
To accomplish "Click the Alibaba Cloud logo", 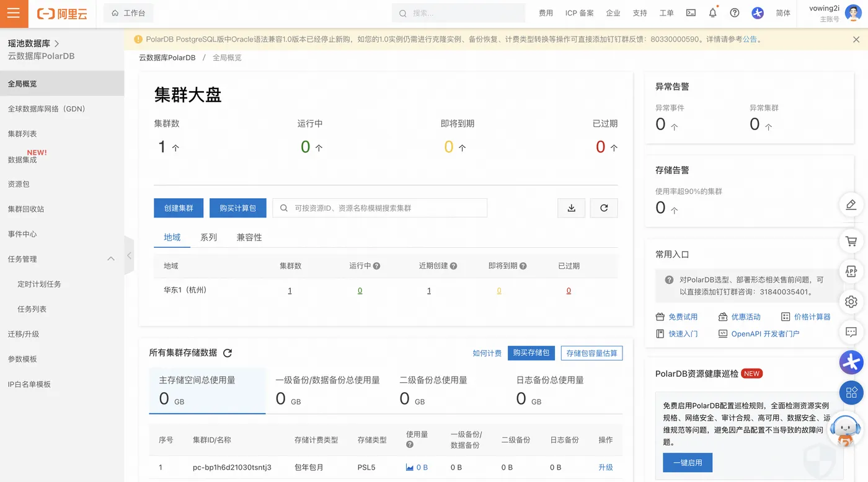I will tap(61, 14).
